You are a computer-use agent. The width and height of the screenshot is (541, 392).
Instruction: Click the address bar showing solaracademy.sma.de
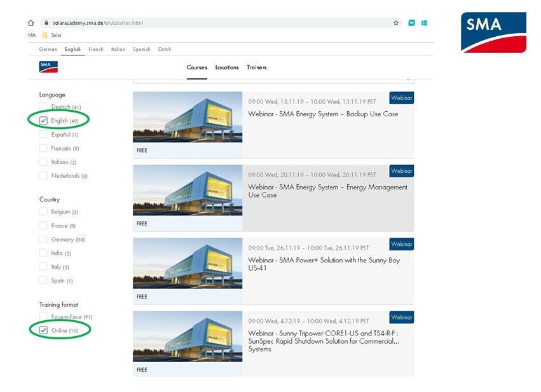pyautogui.click(x=221, y=23)
